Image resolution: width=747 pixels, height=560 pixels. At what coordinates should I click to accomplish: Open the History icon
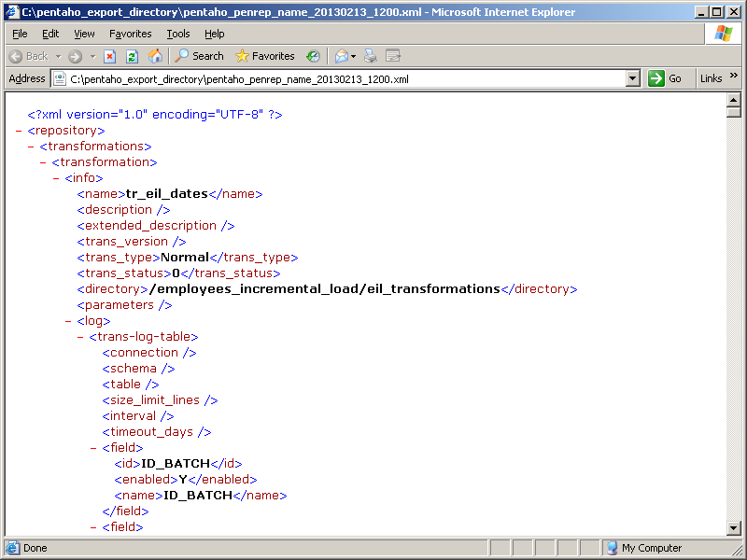(313, 56)
